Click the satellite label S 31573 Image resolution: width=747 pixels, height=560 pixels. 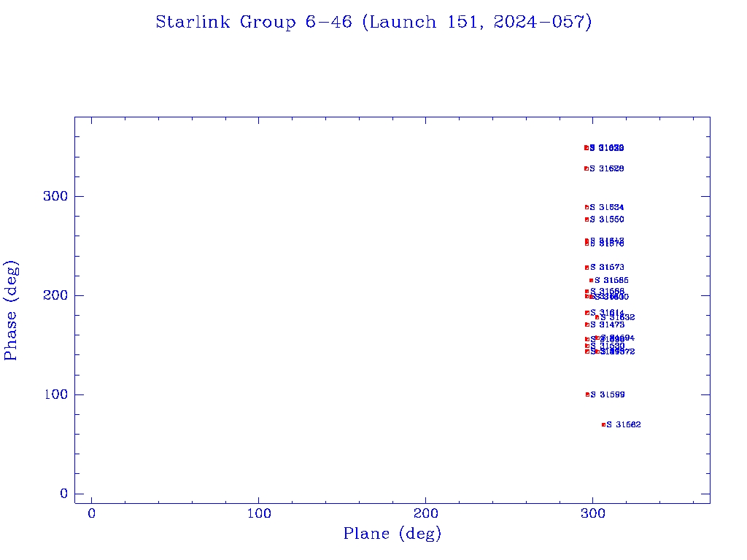coord(608,267)
